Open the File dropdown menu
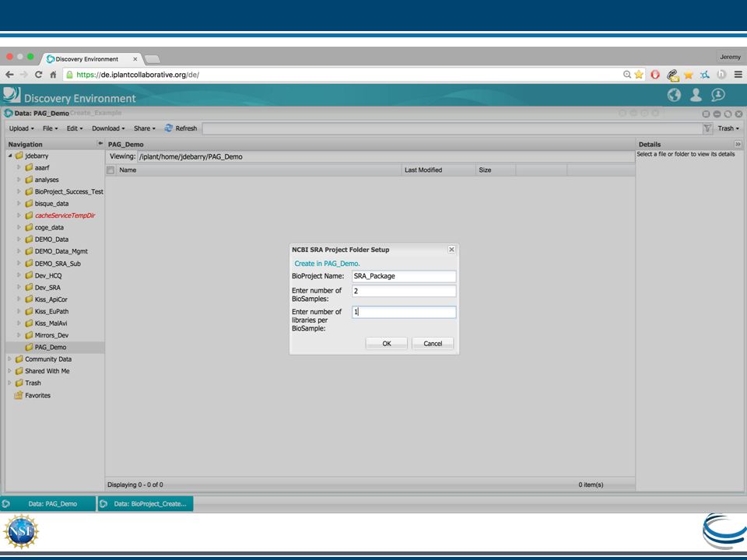 pos(50,128)
